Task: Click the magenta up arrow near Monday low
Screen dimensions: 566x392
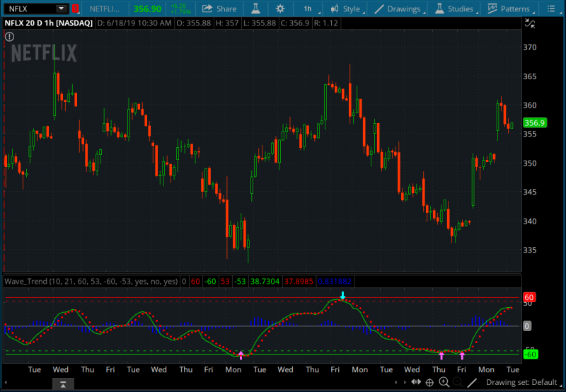Action: tap(241, 355)
